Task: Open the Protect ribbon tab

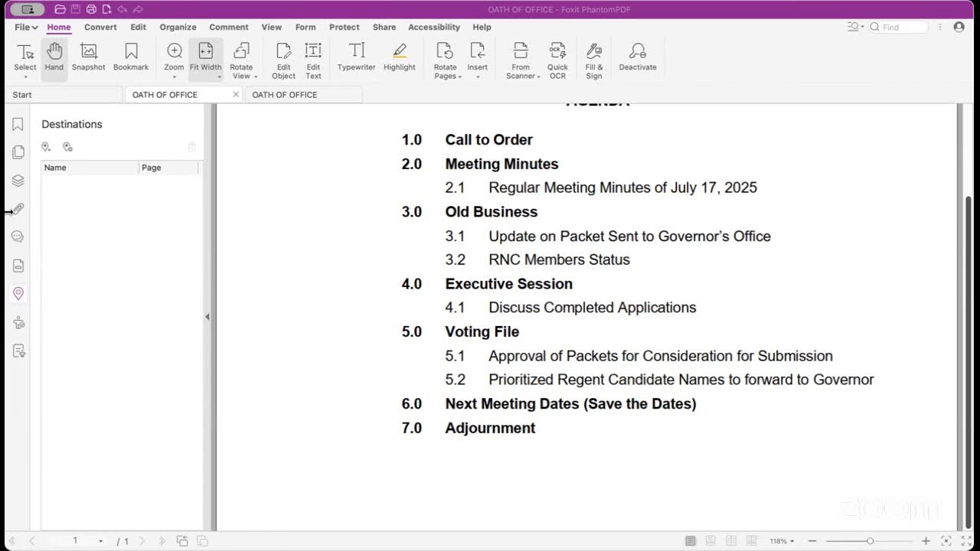Action: (345, 27)
